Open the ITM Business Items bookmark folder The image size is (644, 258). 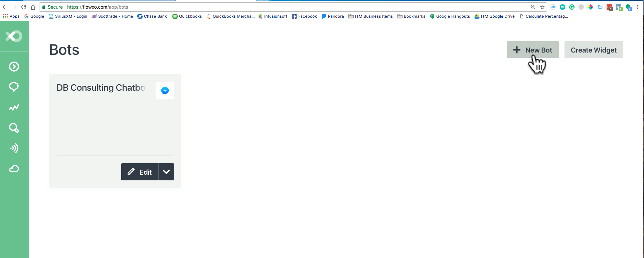[370, 16]
